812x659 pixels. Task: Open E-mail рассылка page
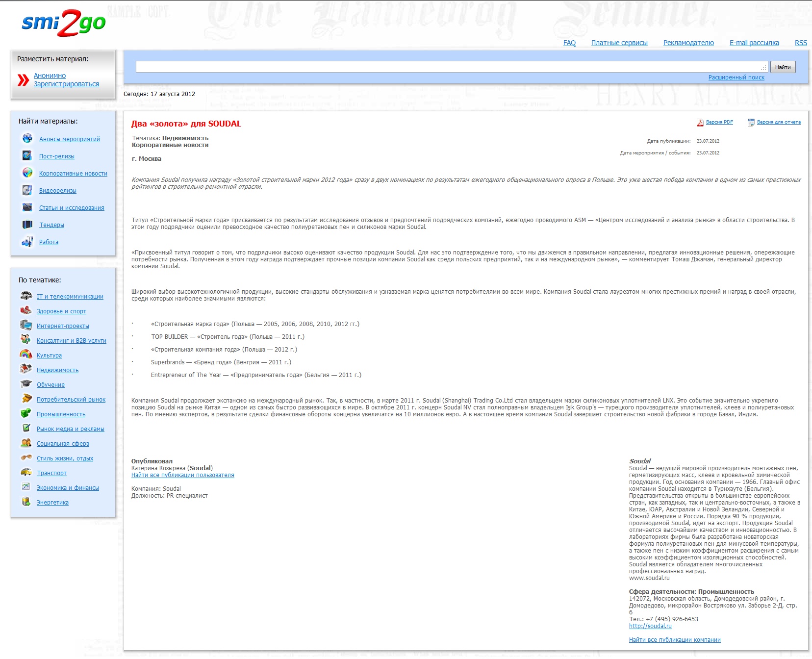pyautogui.click(x=754, y=43)
